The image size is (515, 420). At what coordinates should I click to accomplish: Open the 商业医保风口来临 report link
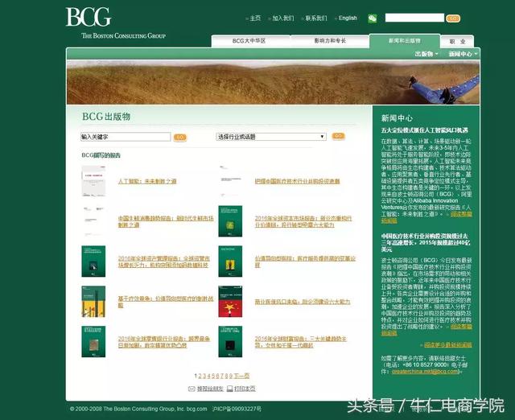(303, 302)
